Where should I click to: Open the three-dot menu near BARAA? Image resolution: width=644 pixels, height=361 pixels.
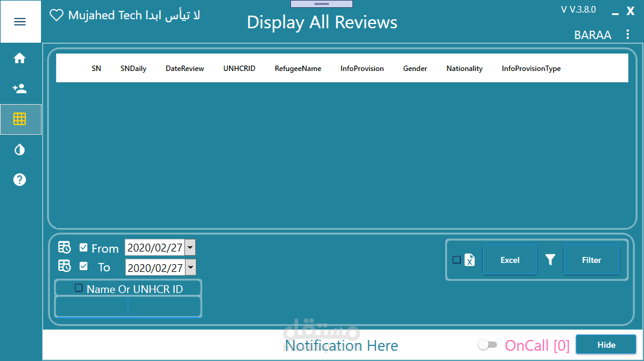click(627, 34)
